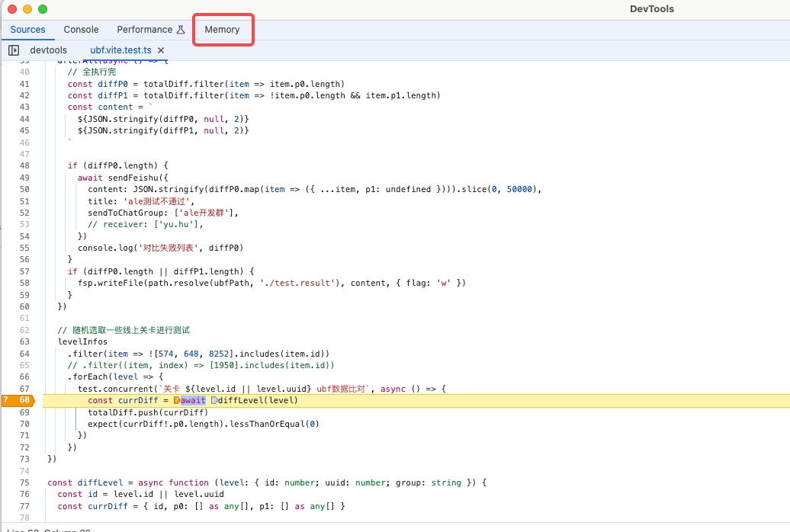The image size is (790, 532).
Task: Click the macOS red close window button
Action: 12,9
